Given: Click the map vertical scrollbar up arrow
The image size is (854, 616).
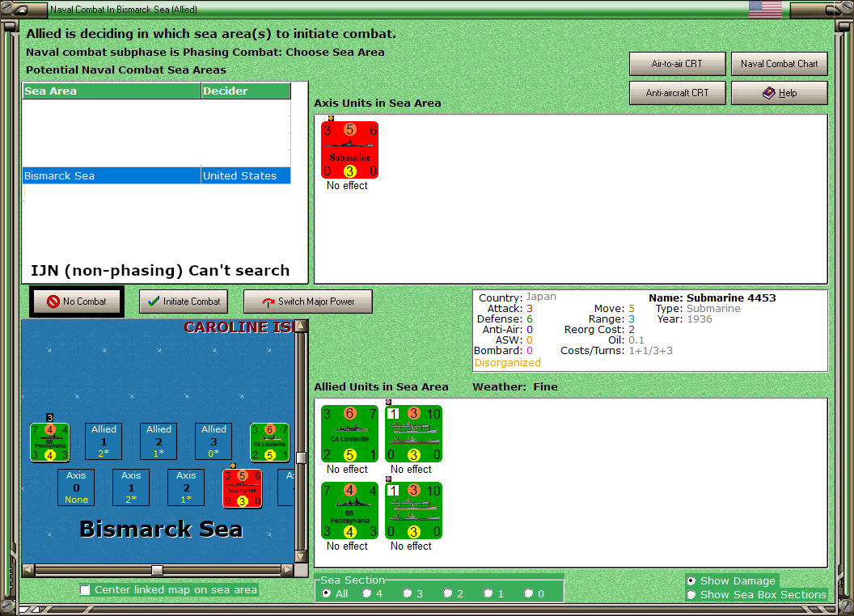Looking at the screenshot, I should (301, 326).
